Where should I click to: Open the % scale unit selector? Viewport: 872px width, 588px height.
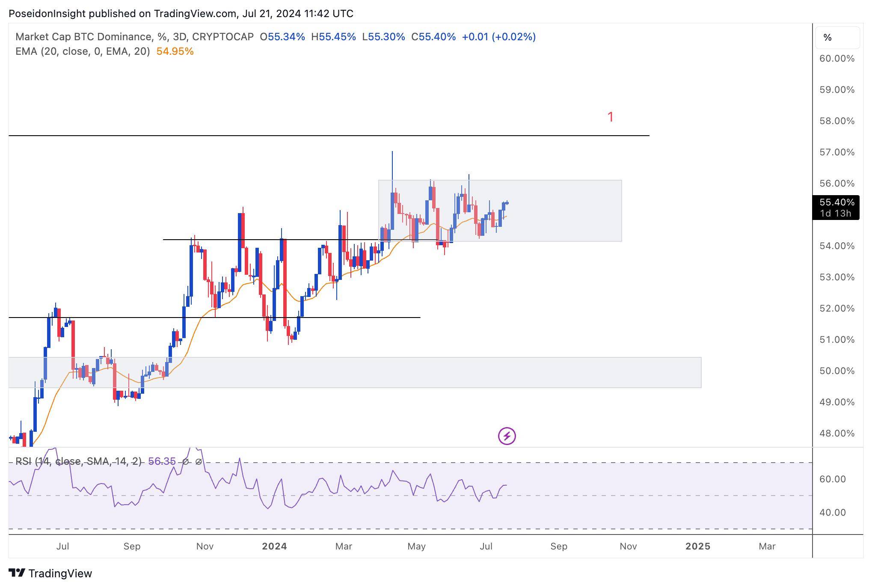point(837,38)
